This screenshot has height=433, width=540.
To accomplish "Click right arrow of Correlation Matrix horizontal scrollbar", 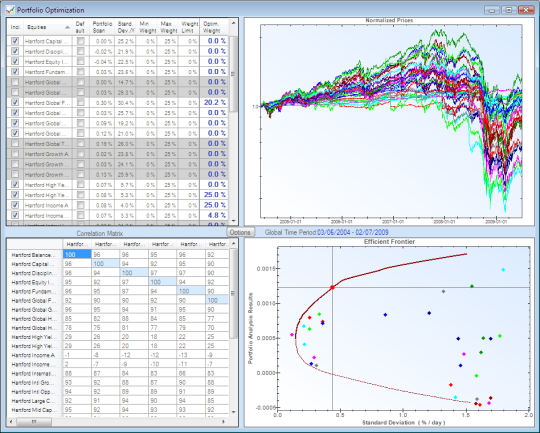I will pyautogui.click(x=224, y=421).
